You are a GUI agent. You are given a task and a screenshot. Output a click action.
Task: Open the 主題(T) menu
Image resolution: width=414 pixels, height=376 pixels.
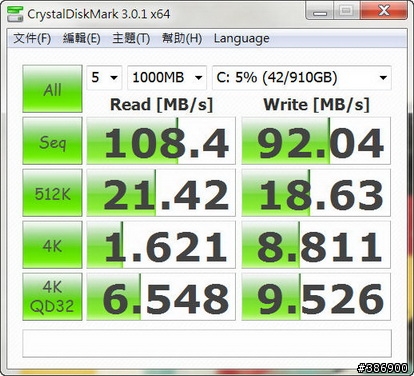coord(131,38)
